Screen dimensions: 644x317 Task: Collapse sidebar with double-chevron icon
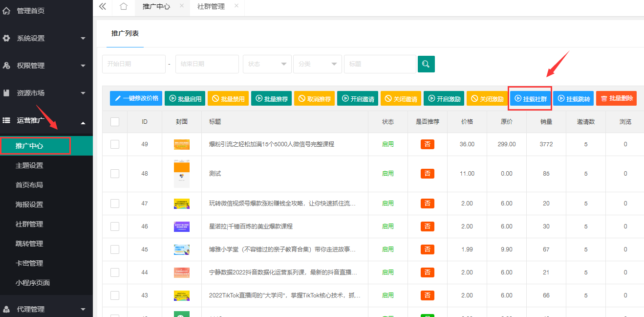pos(103,6)
